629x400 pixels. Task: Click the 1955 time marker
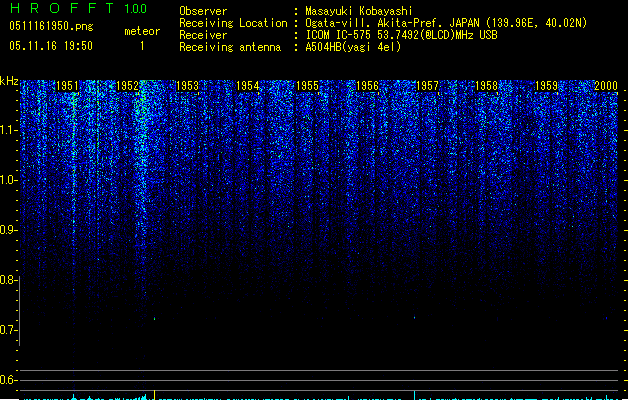pyautogui.click(x=307, y=86)
